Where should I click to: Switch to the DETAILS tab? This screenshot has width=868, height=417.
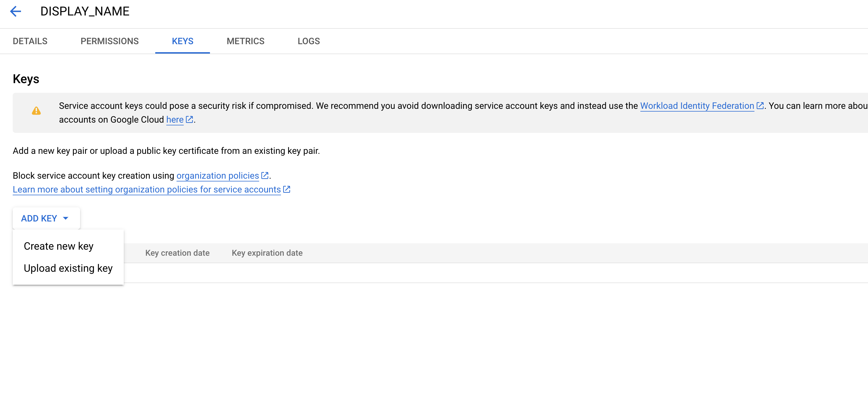30,41
